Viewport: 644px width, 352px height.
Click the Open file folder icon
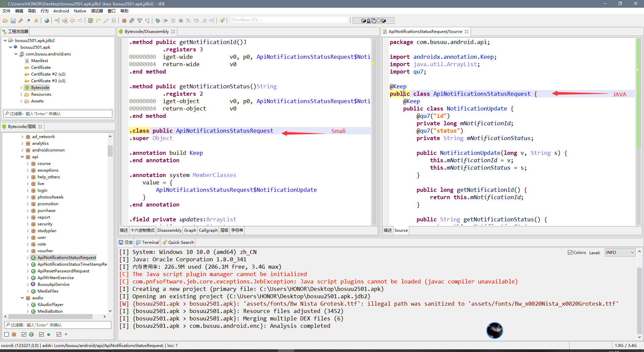point(5,21)
